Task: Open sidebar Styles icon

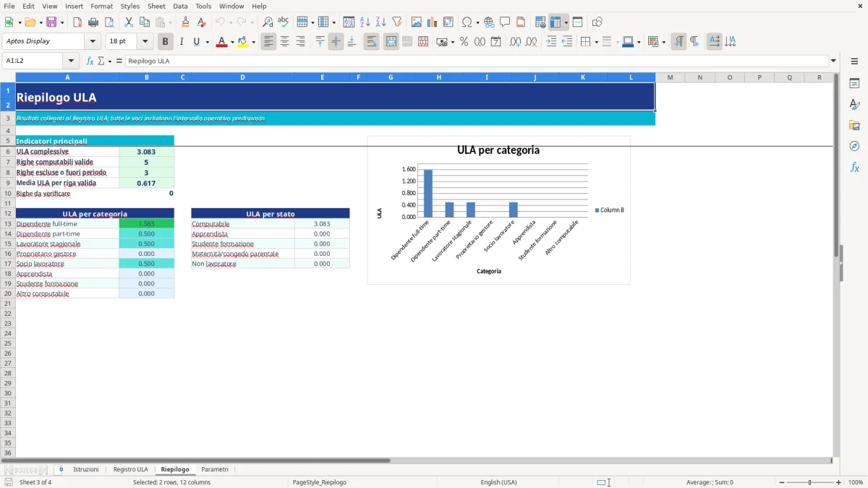Action: click(854, 104)
